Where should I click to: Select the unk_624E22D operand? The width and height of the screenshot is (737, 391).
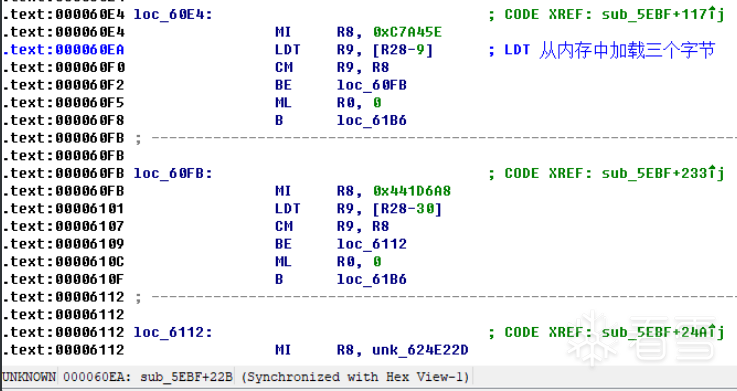point(420,350)
